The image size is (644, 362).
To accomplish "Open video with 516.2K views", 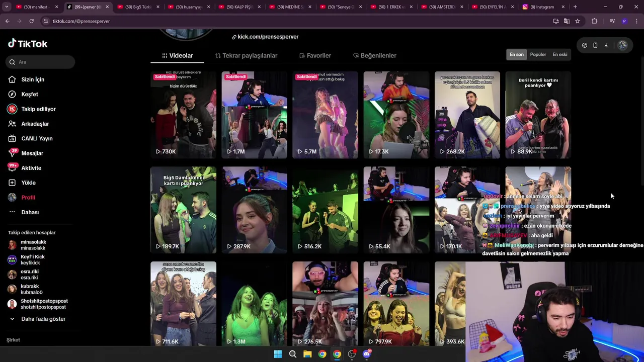I will (x=325, y=210).
